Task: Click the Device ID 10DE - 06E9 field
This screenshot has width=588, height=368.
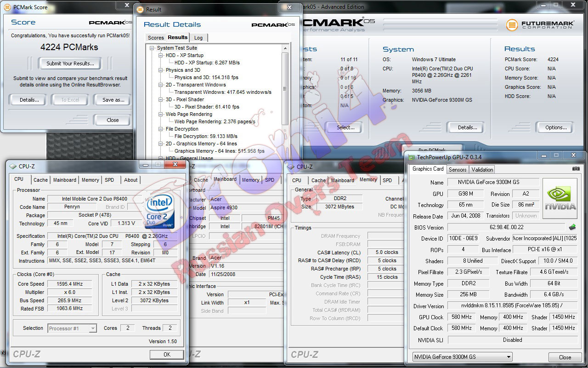Action: [x=462, y=238]
